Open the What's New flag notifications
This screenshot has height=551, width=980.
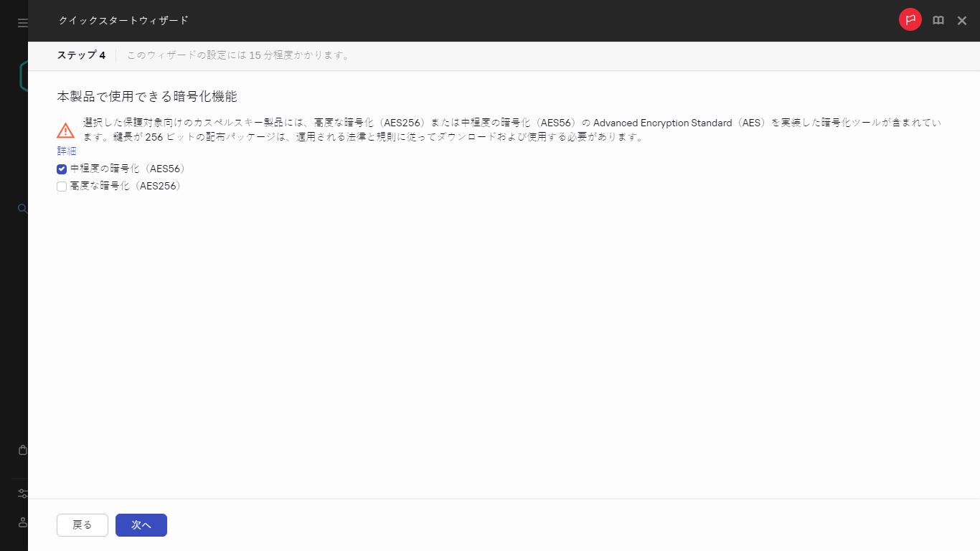point(910,19)
